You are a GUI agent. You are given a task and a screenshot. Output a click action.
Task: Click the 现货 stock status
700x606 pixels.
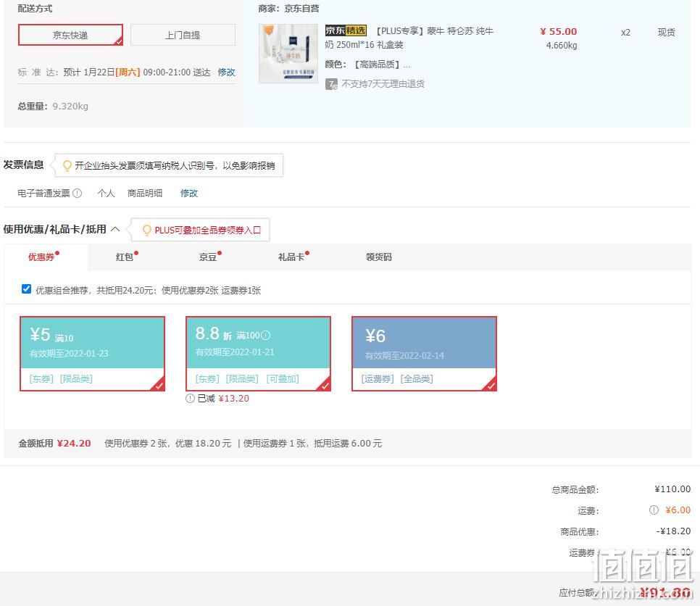pyautogui.click(x=666, y=32)
